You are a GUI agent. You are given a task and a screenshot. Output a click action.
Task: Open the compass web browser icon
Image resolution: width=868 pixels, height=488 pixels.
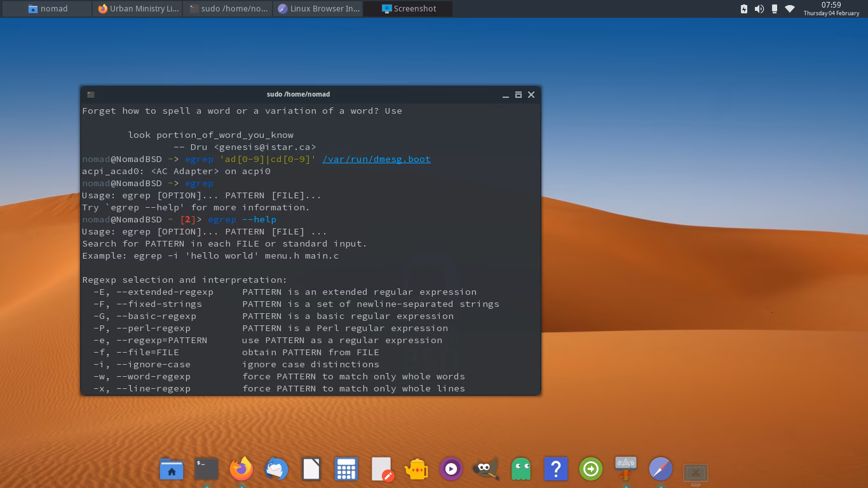click(660, 469)
